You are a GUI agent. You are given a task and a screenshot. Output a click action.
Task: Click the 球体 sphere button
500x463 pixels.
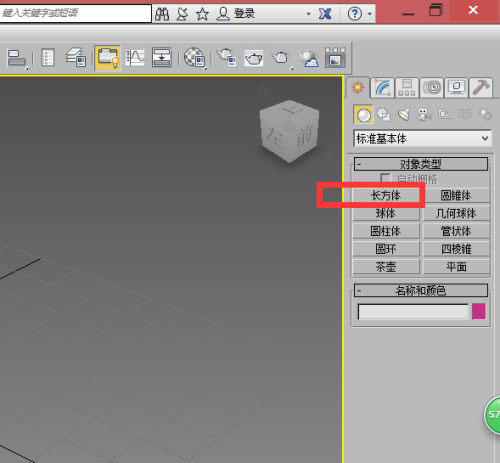386,213
